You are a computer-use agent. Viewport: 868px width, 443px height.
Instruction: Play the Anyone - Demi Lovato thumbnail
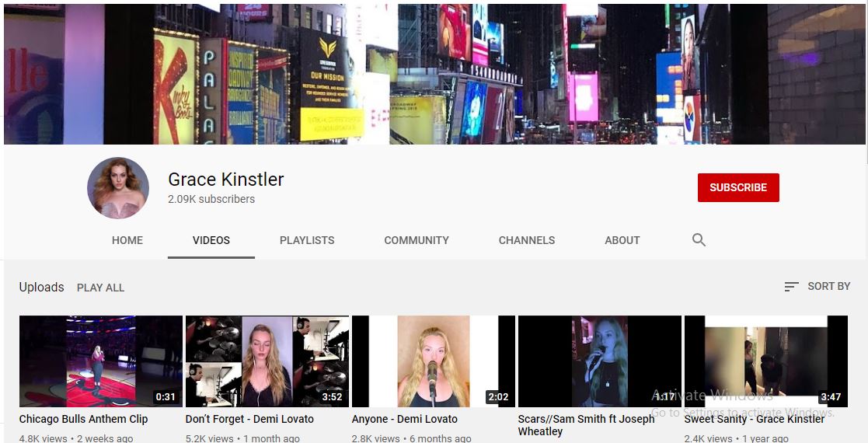tap(434, 361)
